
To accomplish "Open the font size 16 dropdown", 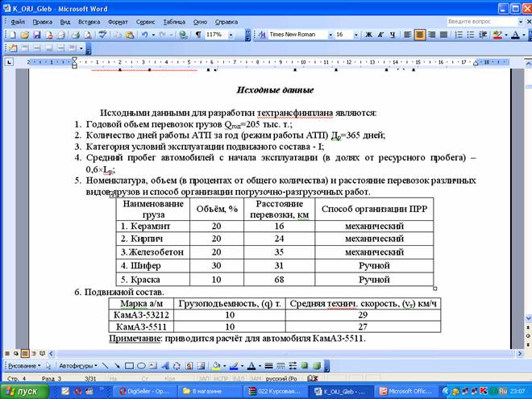I will click(x=354, y=35).
